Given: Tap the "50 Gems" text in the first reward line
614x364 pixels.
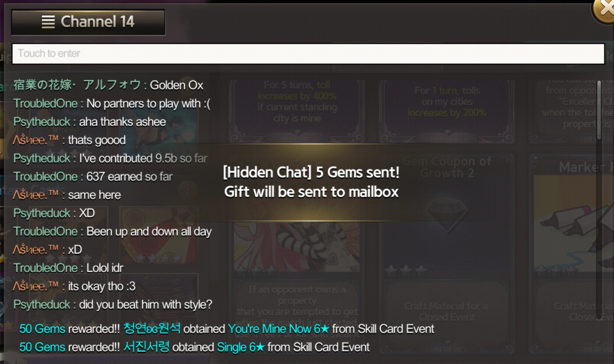Looking at the screenshot, I should coord(42,329).
